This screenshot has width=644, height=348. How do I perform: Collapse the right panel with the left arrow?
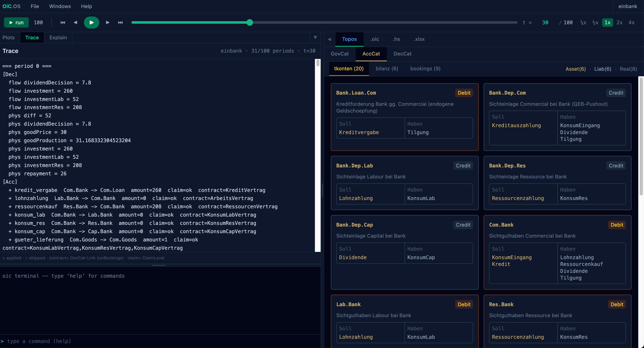330,39
